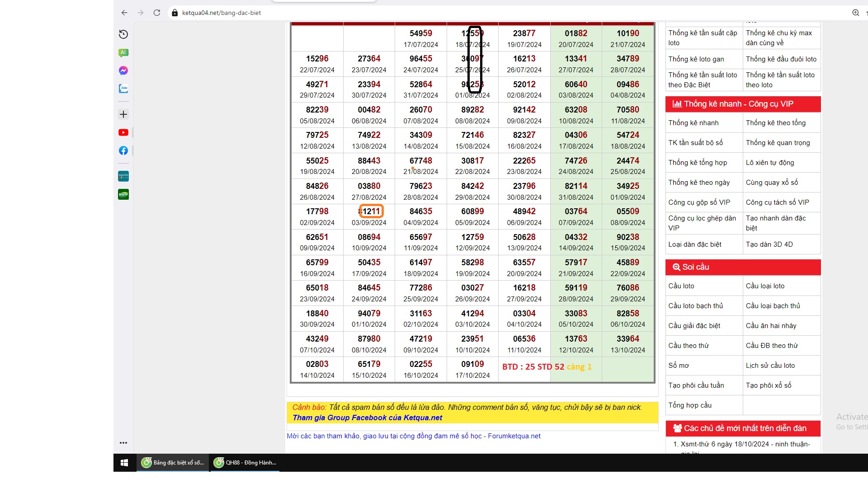Screen dimensions: 868x488
Task: Open sidebar three-dots more options
Action: tap(123, 443)
